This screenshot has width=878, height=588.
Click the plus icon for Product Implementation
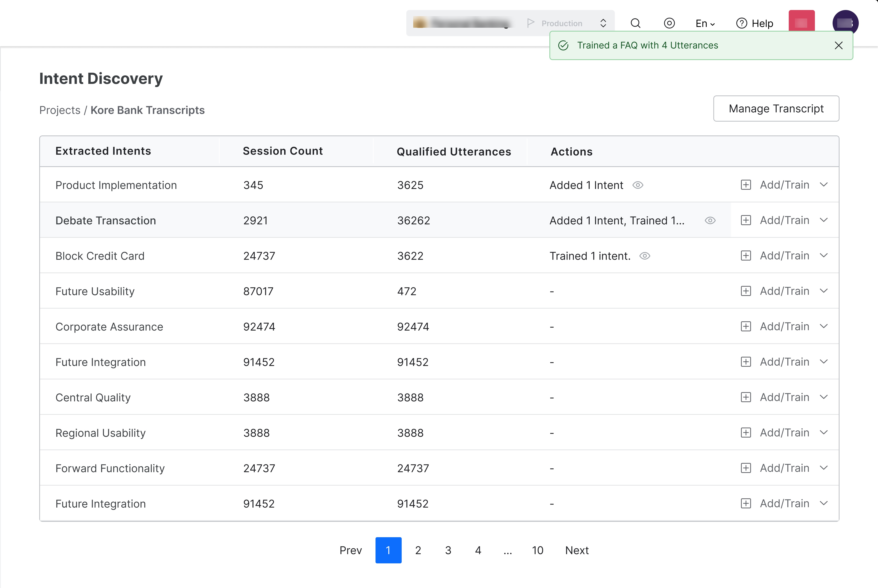click(746, 185)
